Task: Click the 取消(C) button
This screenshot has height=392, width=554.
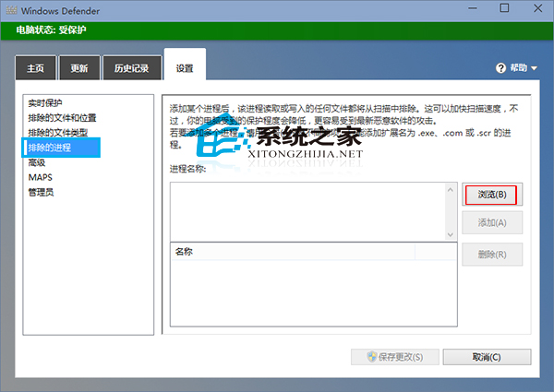Action: tap(487, 357)
